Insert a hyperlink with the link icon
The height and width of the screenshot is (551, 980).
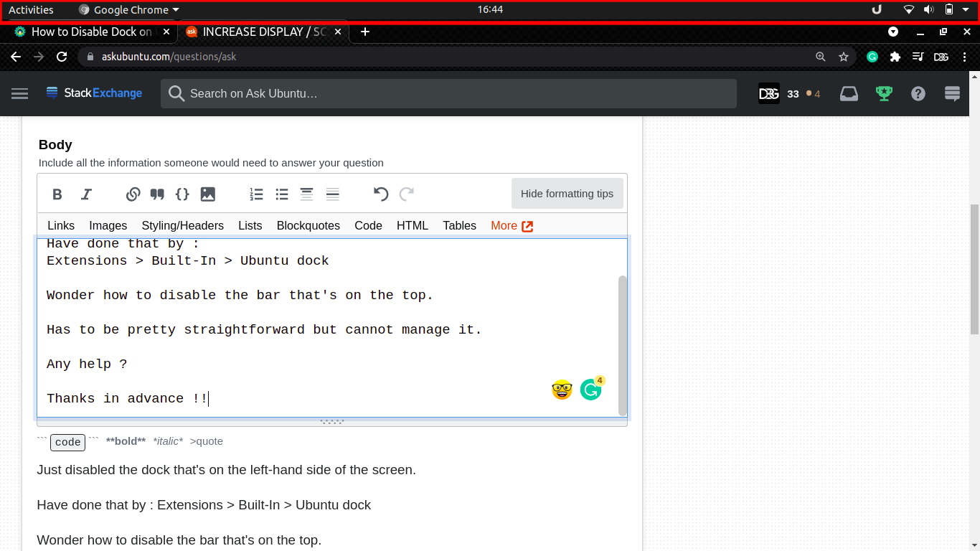[x=133, y=194]
